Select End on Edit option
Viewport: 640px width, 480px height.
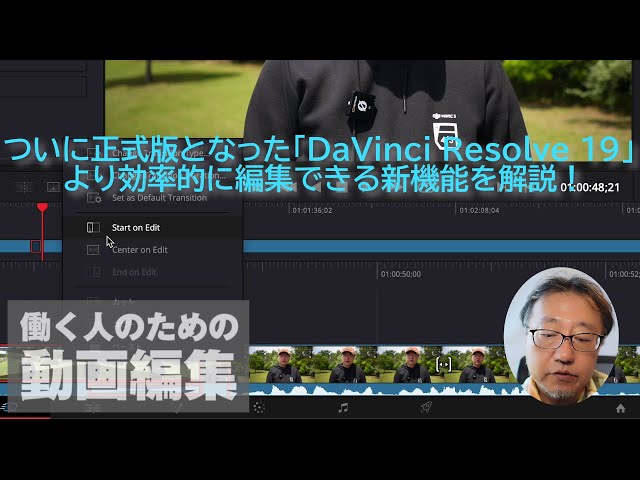pos(134,272)
